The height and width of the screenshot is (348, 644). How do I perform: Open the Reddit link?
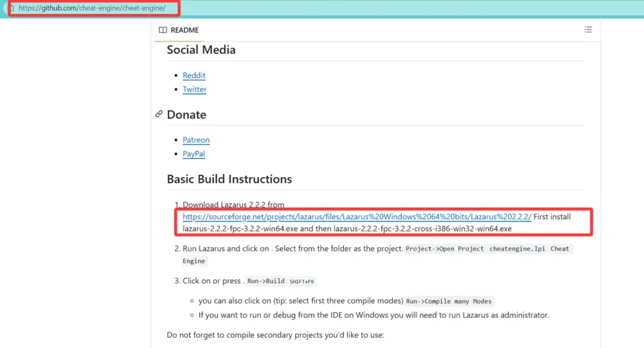click(x=194, y=75)
